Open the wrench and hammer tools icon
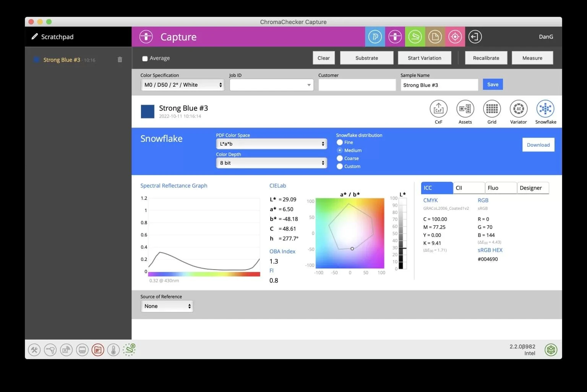This screenshot has height=392, width=587. coord(34,350)
